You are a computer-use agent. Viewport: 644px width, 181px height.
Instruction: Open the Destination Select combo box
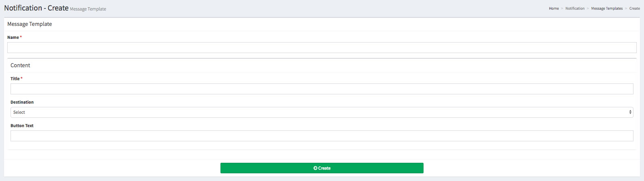tap(322, 112)
